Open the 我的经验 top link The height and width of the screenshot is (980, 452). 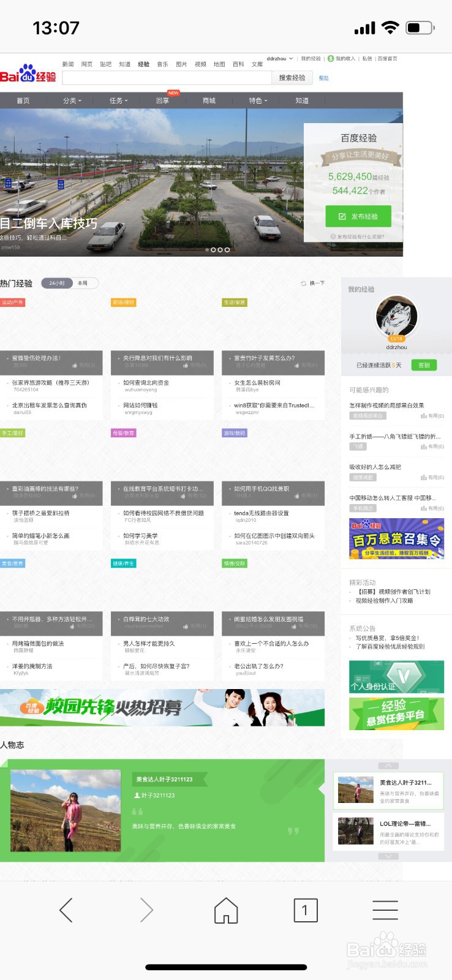[x=311, y=59]
